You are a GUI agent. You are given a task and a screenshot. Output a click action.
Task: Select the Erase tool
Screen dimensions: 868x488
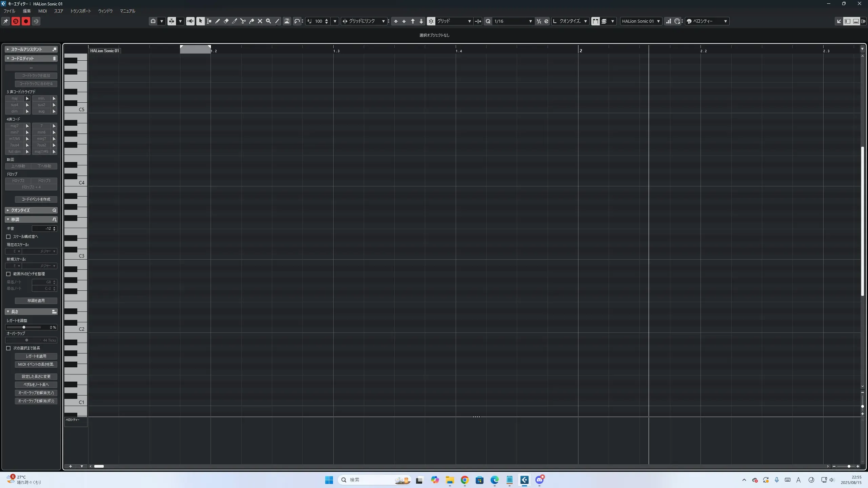pyautogui.click(x=226, y=21)
